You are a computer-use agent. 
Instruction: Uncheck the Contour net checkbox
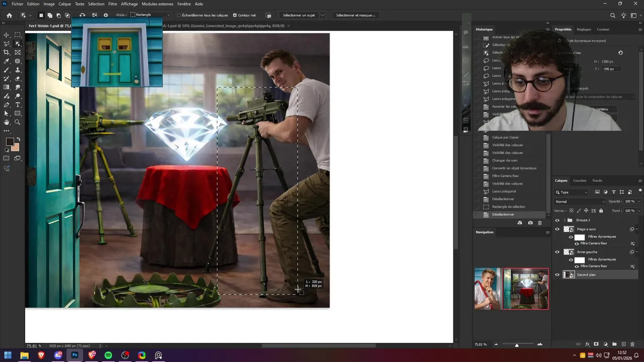[x=235, y=15]
